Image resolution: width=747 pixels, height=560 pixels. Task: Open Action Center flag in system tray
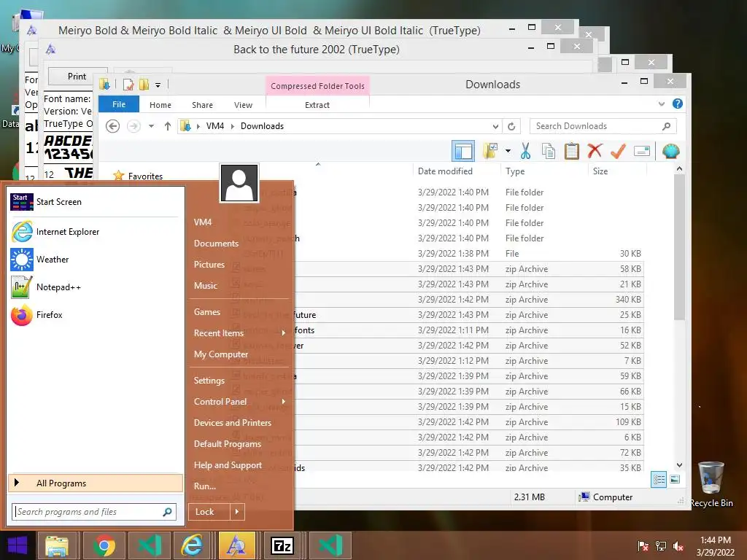pos(643,546)
